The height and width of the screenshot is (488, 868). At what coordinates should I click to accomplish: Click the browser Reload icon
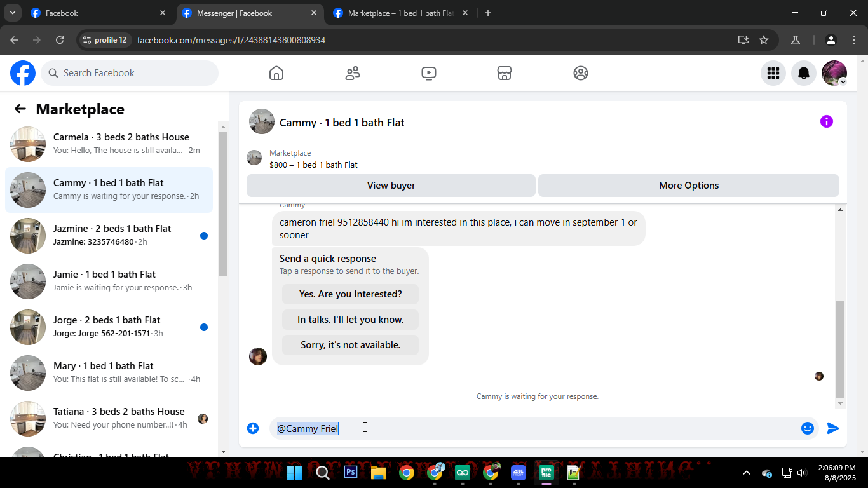coord(60,40)
